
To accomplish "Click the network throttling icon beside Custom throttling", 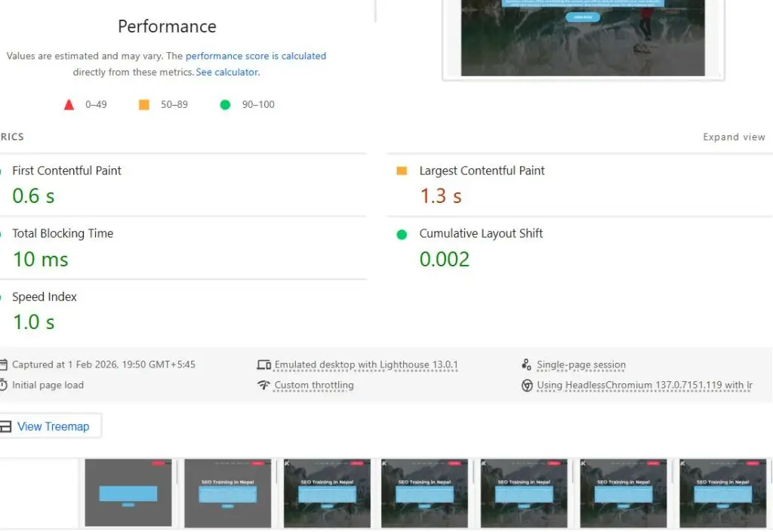I will tap(263, 385).
